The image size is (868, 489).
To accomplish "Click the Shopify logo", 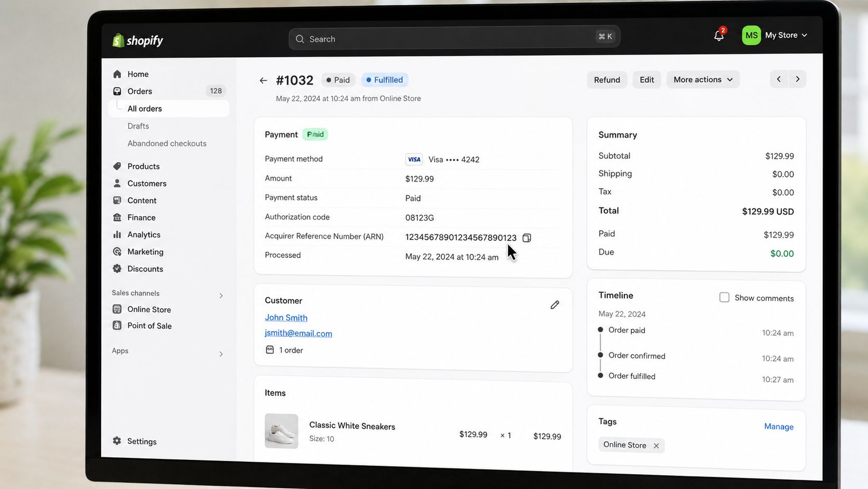I will click(138, 40).
